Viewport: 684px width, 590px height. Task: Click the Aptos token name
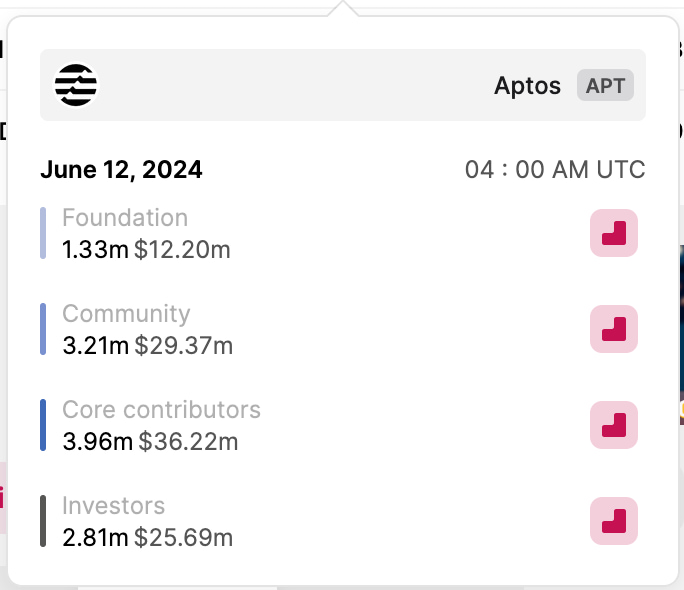(527, 85)
